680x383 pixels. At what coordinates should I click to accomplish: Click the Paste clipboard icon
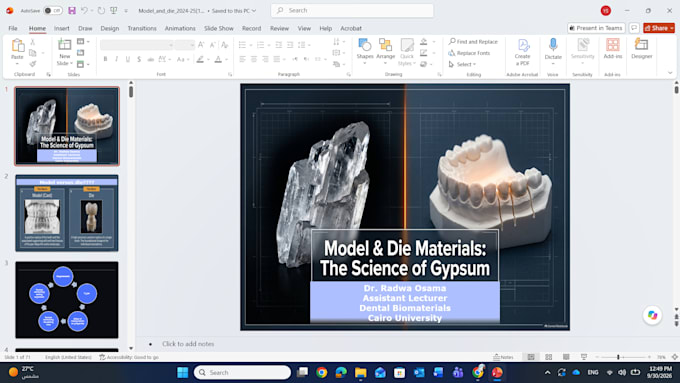pos(17,46)
